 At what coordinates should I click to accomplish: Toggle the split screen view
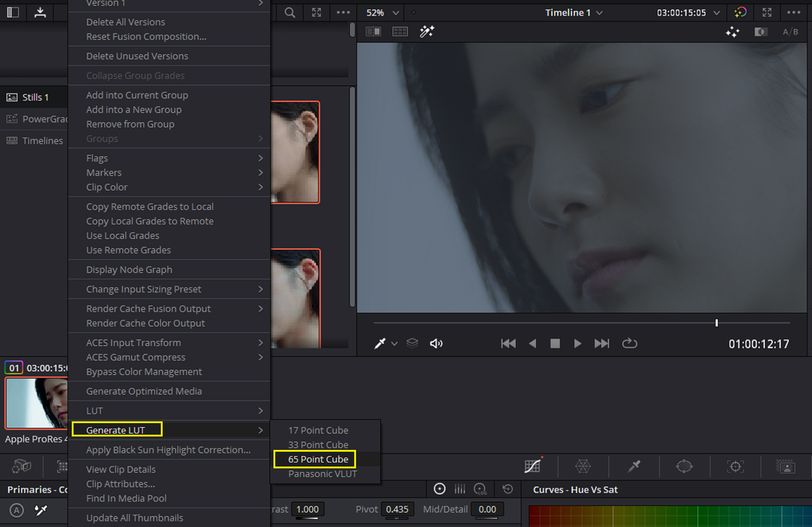pos(399,32)
